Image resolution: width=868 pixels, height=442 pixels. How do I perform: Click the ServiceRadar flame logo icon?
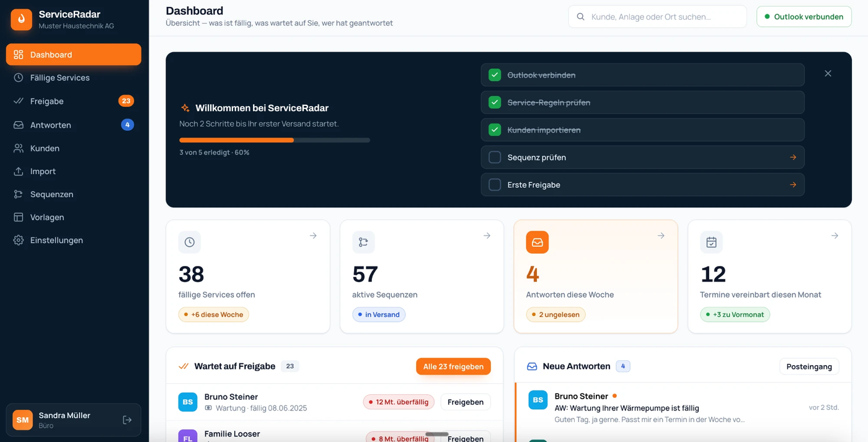(x=22, y=19)
